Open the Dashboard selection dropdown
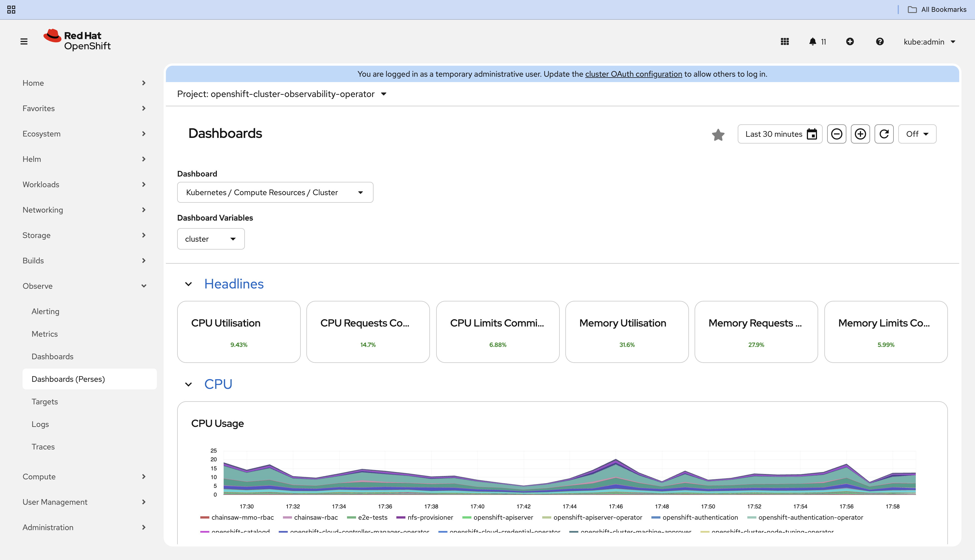The height and width of the screenshot is (560, 975). pos(275,192)
